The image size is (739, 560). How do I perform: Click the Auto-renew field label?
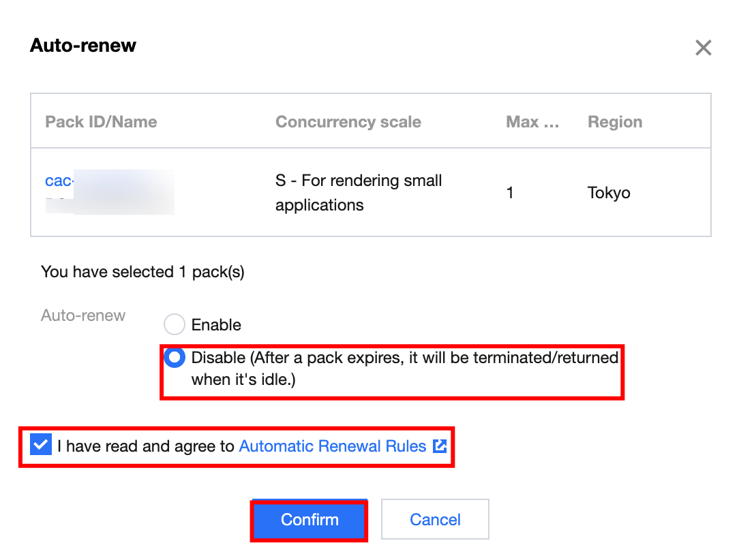pos(83,315)
